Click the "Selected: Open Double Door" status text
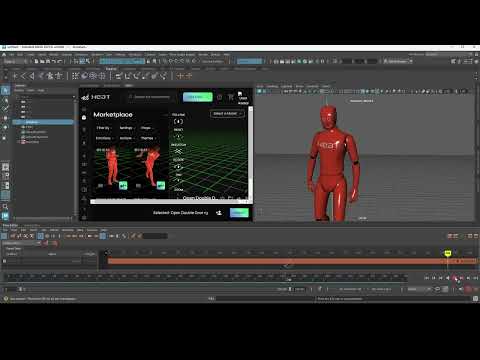The height and width of the screenshot is (360, 480). point(180,213)
